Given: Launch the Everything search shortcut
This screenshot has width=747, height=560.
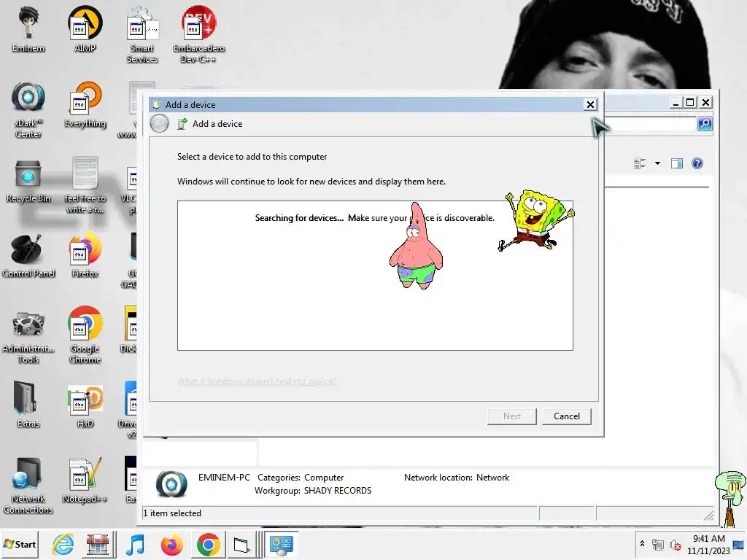Looking at the screenshot, I should [85, 105].
